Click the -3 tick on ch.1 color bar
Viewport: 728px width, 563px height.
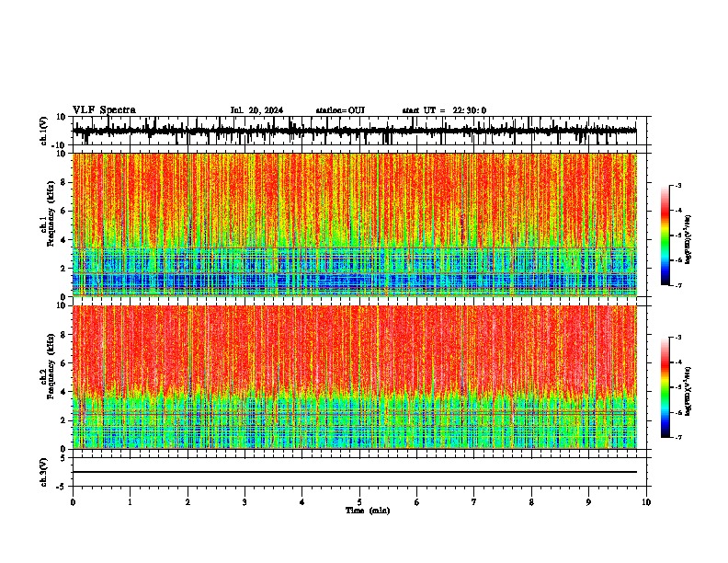coord(677,185)
